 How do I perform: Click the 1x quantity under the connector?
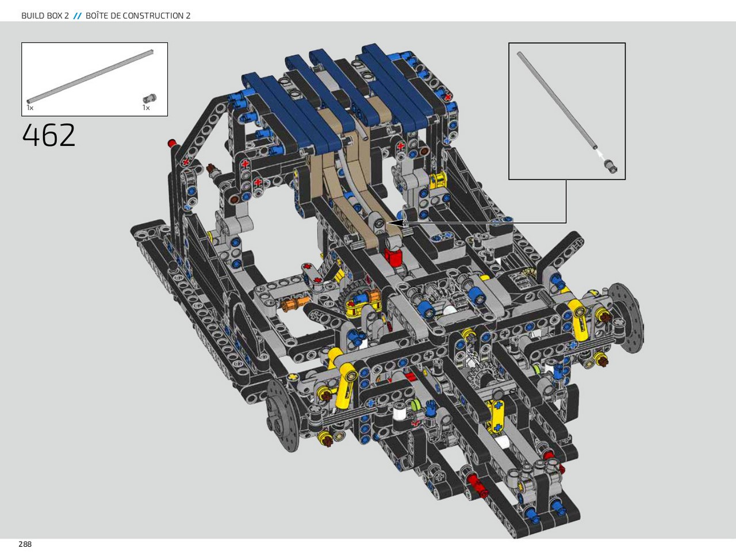(146, 108)
